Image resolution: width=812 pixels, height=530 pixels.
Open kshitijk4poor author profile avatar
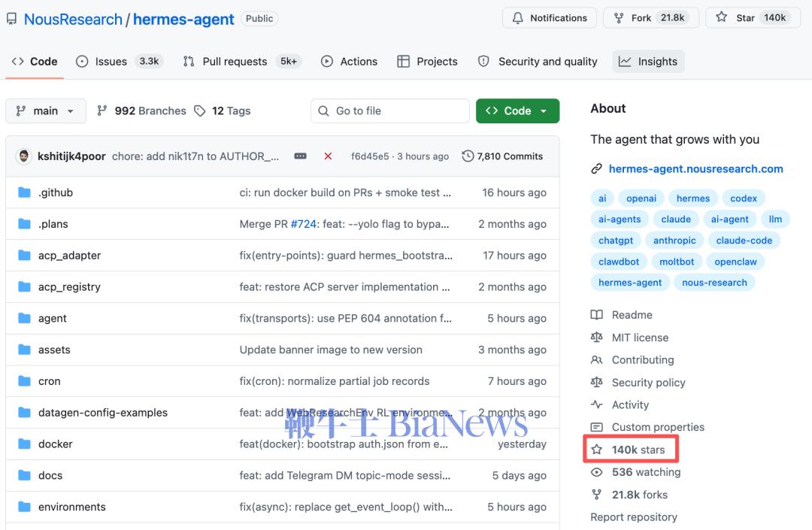coord(23,156)
